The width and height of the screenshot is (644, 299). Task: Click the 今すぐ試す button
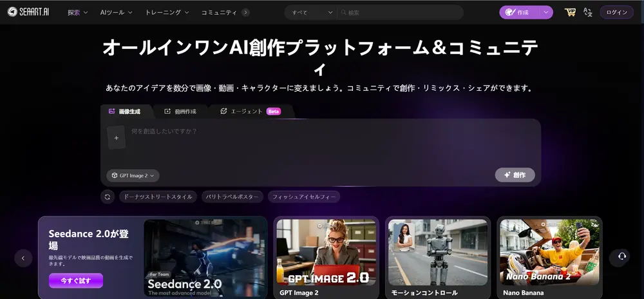pos(76,281)
